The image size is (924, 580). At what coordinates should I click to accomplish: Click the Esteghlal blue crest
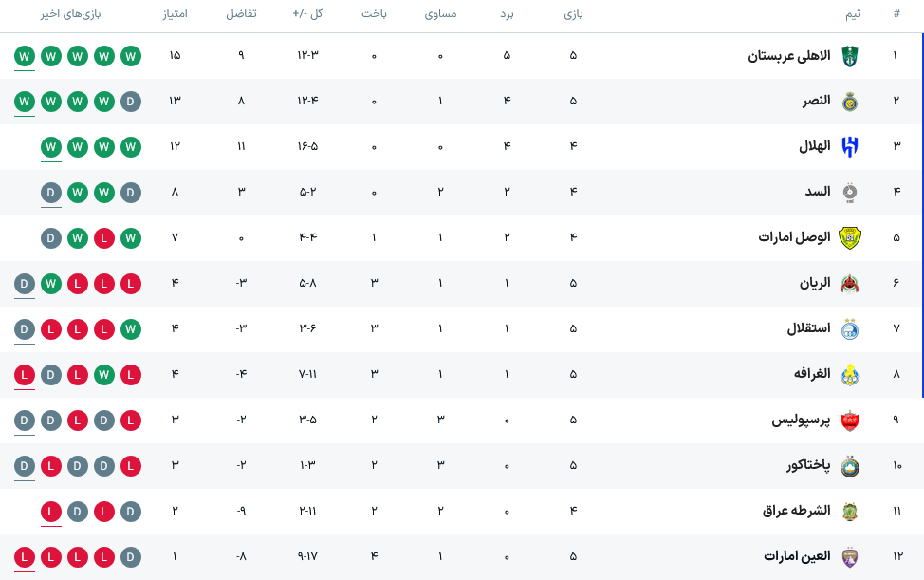850,328
